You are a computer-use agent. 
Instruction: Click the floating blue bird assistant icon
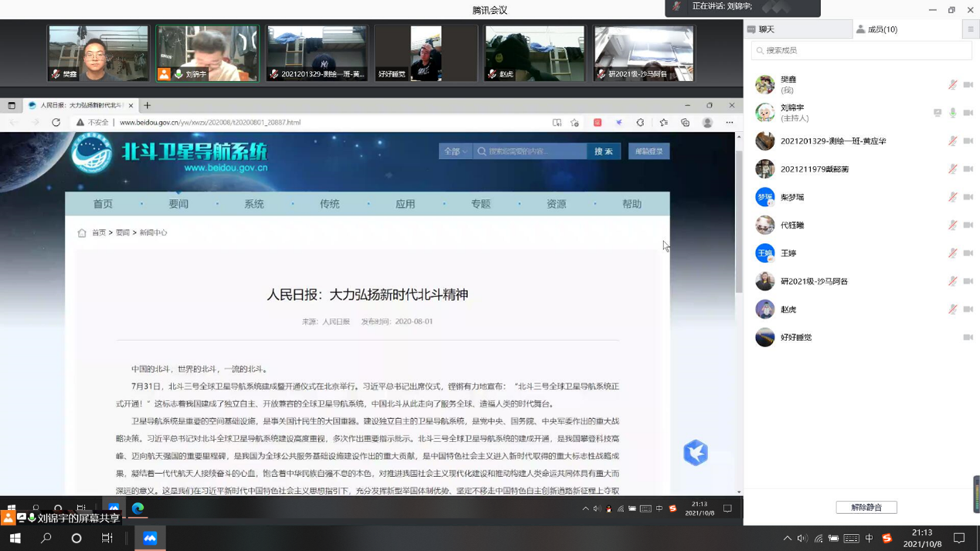(695, 453)
